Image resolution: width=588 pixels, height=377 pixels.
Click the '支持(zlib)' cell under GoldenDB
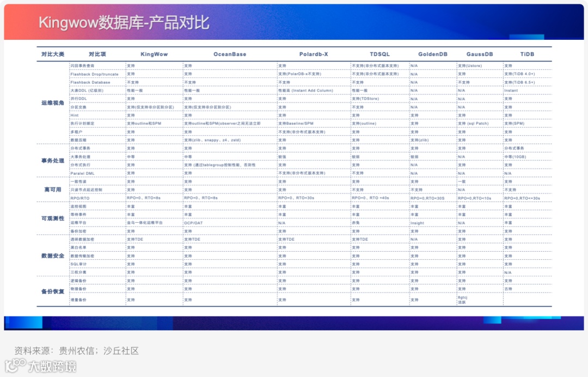(420, 140)
